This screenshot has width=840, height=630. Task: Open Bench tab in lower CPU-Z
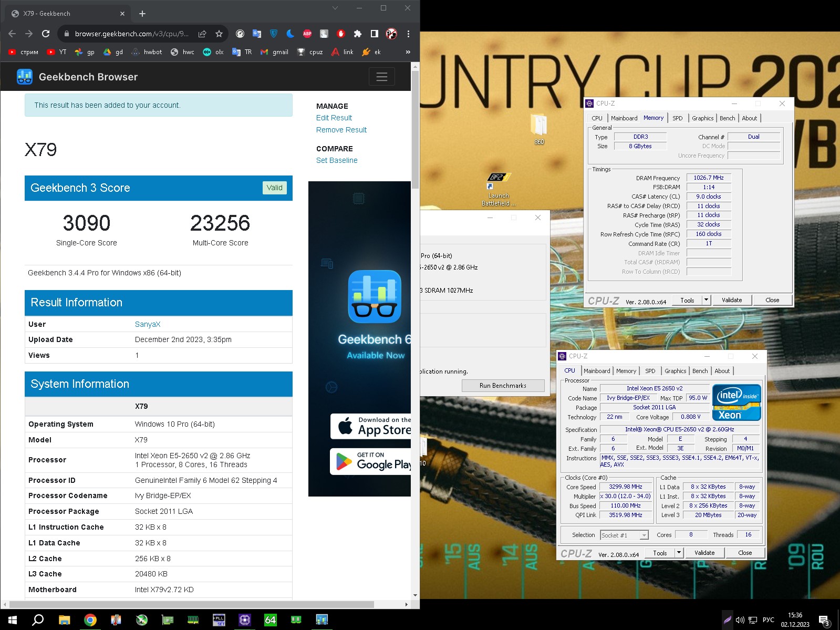tap(700, 371)
